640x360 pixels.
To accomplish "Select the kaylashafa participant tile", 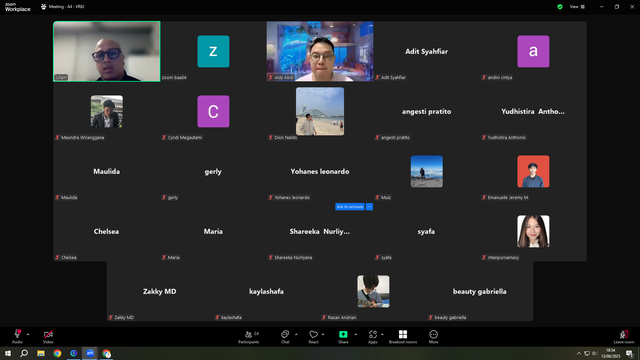I will pyautogui.click(x=267, y=291).
